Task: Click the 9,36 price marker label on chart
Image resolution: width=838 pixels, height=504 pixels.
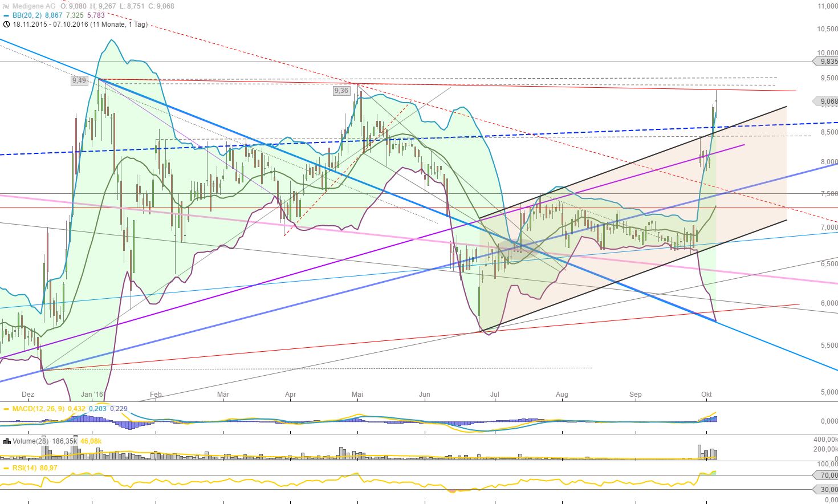Action: pos(341,91)
